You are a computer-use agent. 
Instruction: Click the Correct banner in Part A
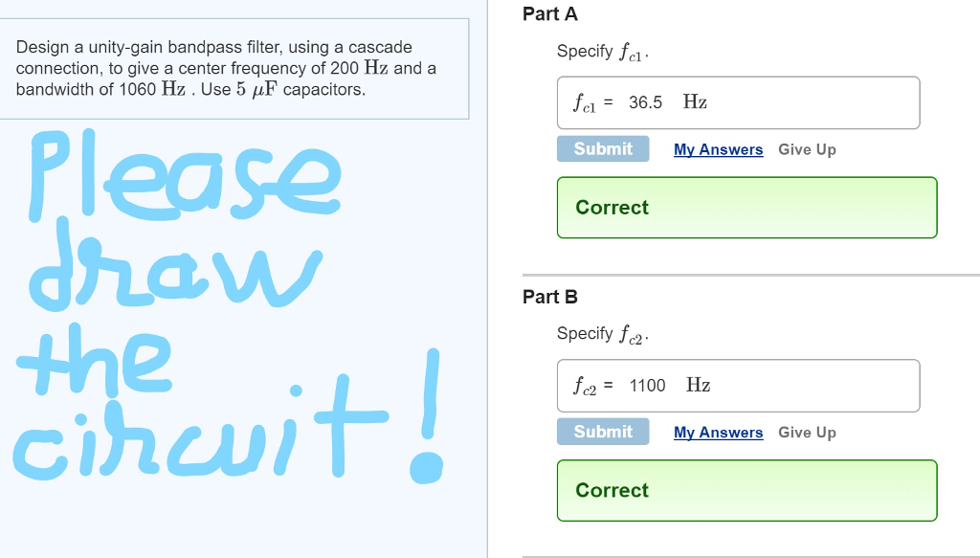coord(746,208)
